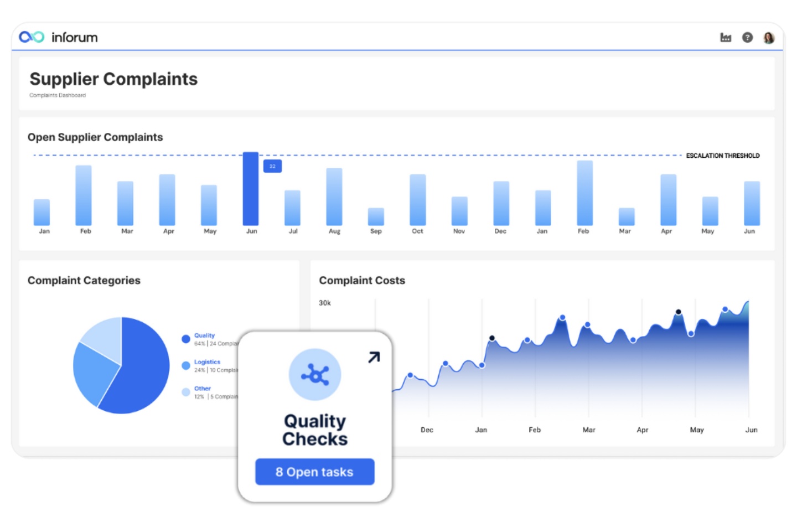Expand the Quality Checks card with the arrow
Image resolution: width=797 pixels, height=532 pixels.
373,357
